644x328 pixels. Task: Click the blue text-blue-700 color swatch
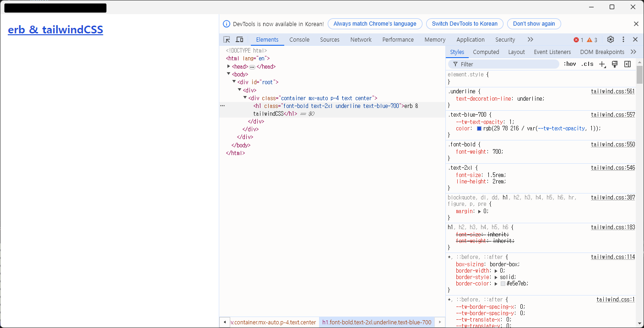(x=479, y=129)
